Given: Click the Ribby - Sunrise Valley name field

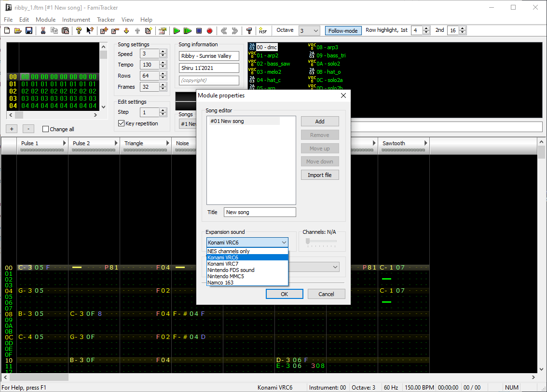Looking at the screenshot, I should tap(209, 56).
